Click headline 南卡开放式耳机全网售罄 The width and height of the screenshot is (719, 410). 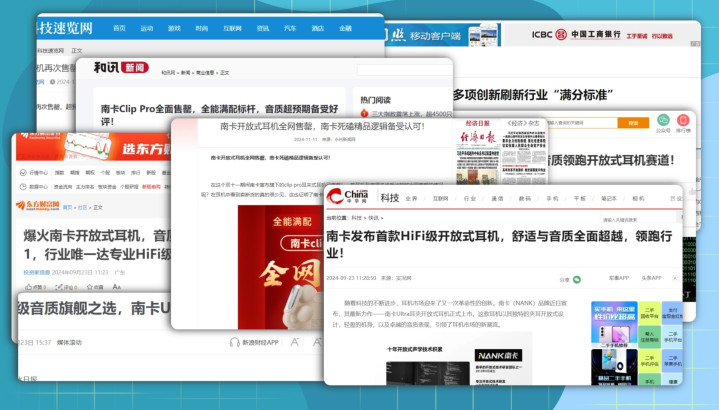point(323,126)
